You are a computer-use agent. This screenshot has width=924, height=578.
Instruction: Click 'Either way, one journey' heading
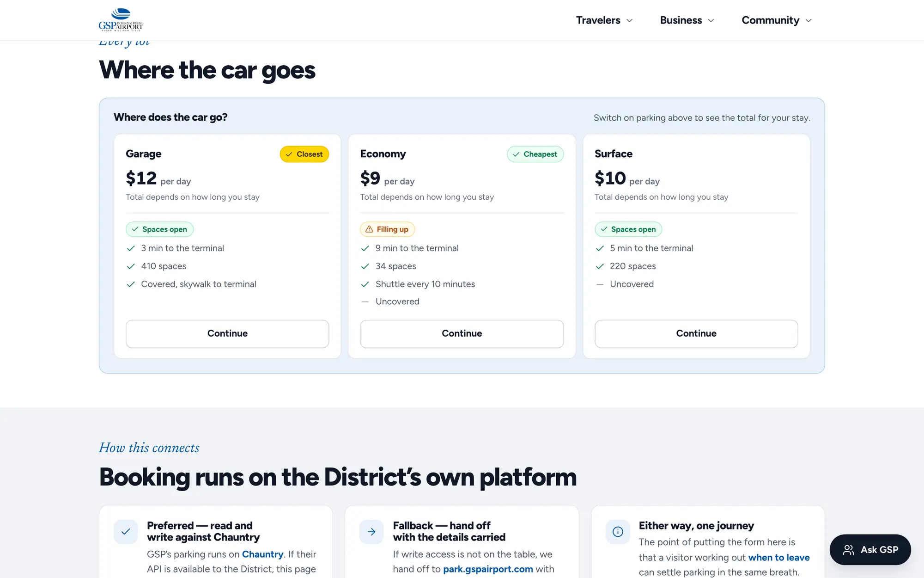tap(696, 526)
